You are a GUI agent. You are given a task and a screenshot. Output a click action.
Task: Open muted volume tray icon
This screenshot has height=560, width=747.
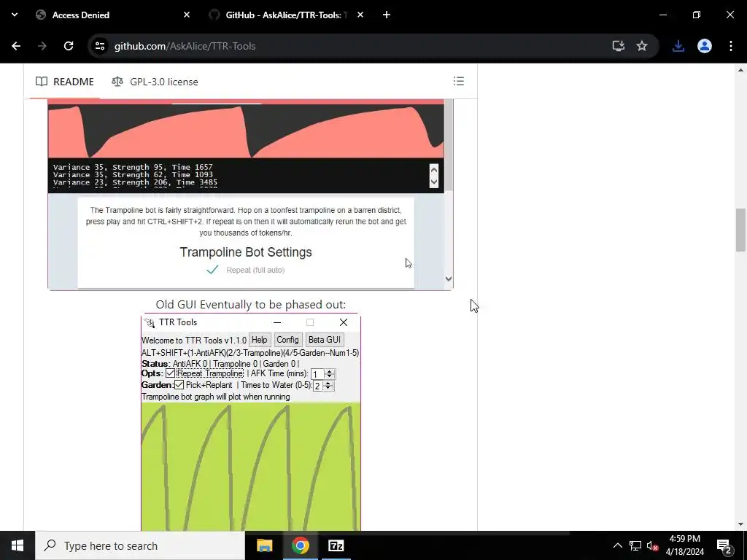pyautogui.click(x=652, y=545)
